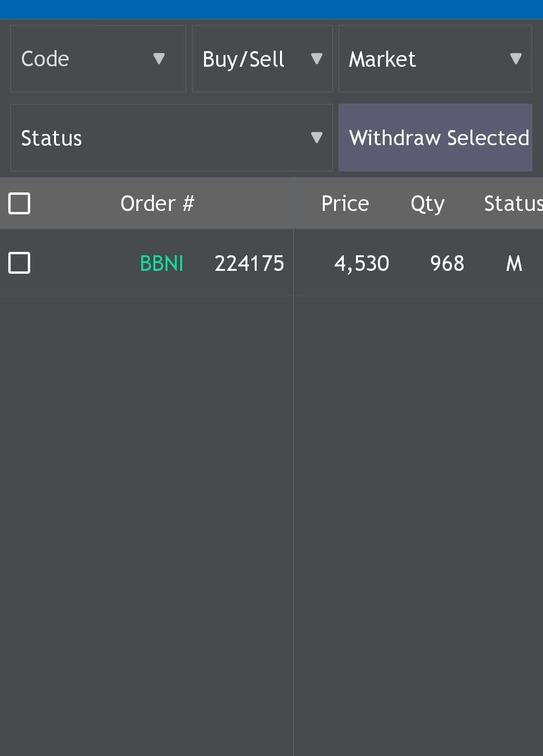
Task: Click the Qty column header
Action: coord(427,204)
